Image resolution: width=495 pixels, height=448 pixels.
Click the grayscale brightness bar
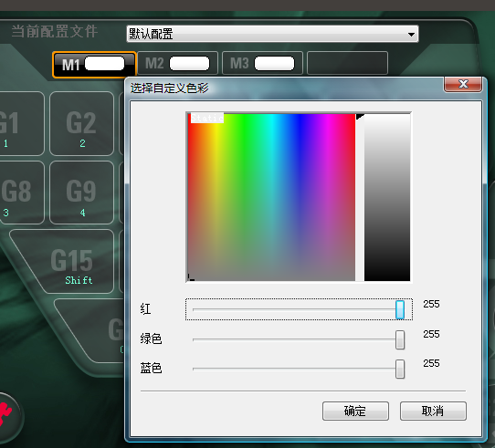click(x=387, y=197)
